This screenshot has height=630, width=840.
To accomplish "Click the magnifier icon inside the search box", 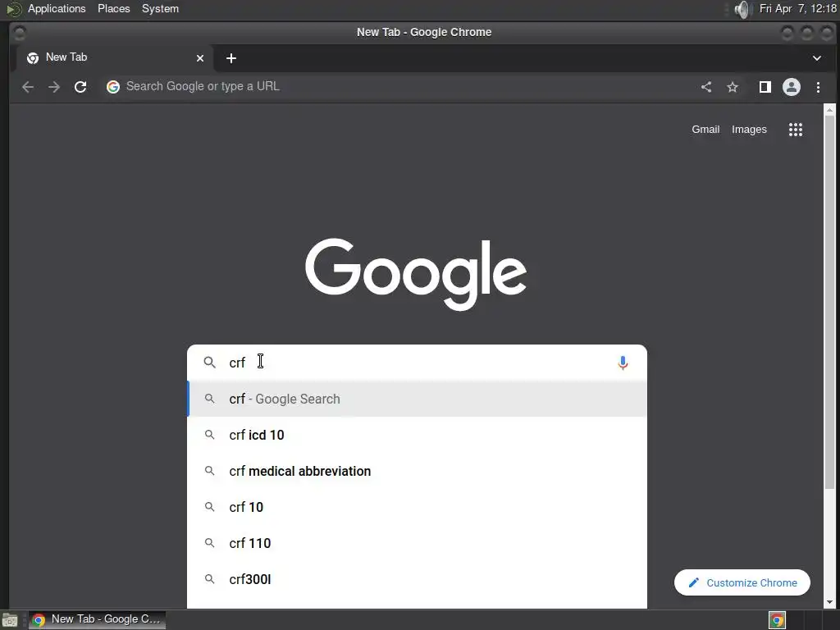I will point(209,363).
